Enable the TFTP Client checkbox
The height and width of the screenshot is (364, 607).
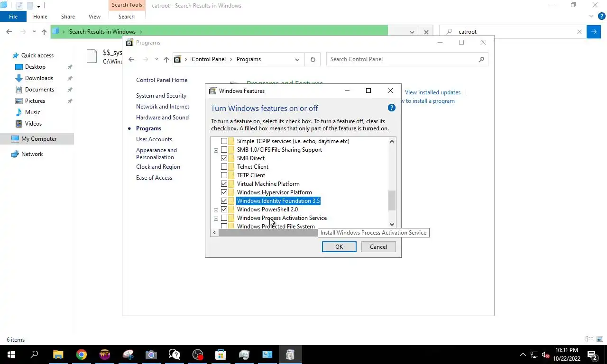pyautogui.click(x=224, y=175)
